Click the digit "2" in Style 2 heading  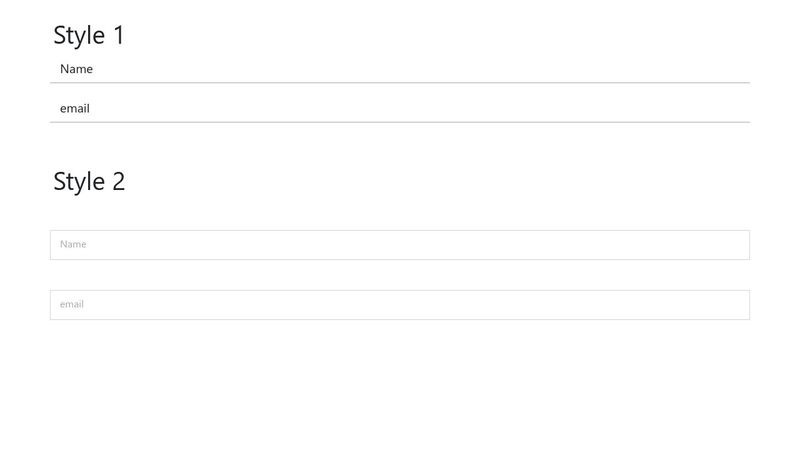click(x=118, y=182)
